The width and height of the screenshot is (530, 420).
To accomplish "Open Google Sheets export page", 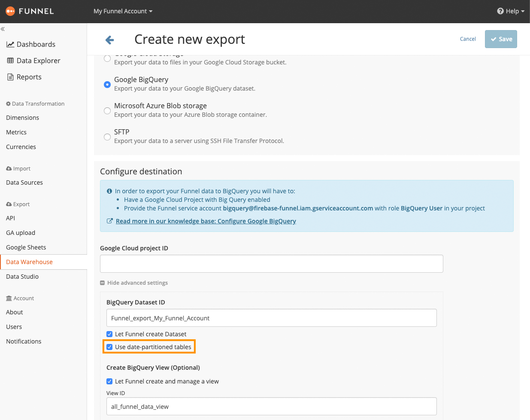I will 26,247.
